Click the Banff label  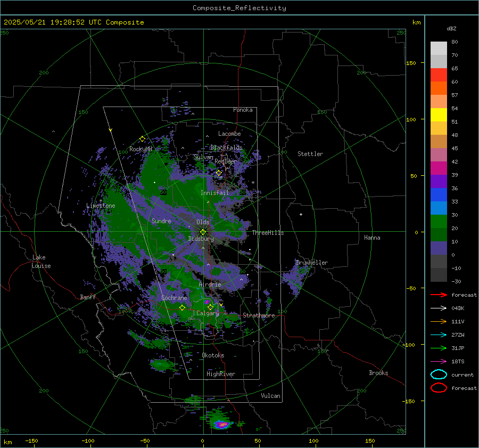pos(88,297)
